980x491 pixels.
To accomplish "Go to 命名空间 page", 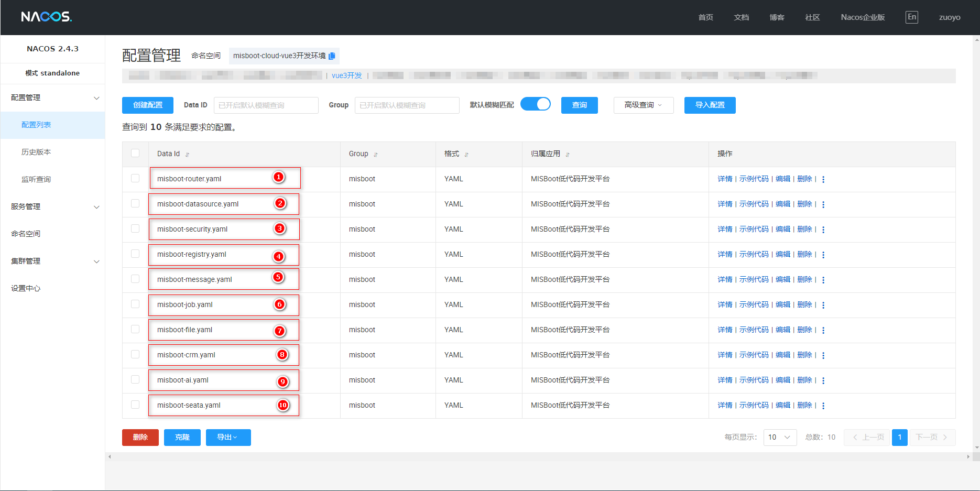I will tap(52, 234).
